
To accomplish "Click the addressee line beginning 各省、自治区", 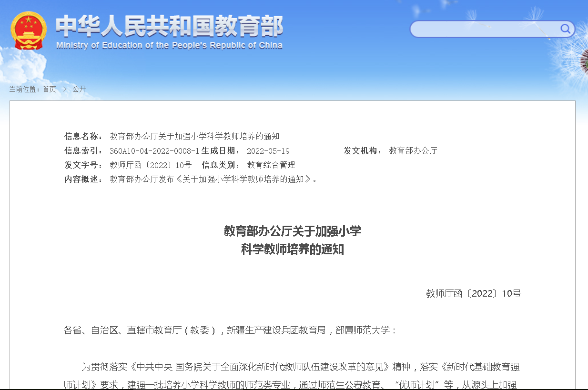I will click(x=230, y=330).
